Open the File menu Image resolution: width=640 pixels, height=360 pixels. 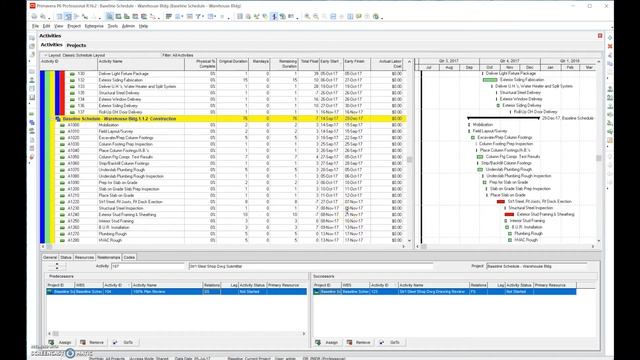click(x=35, y=26)
